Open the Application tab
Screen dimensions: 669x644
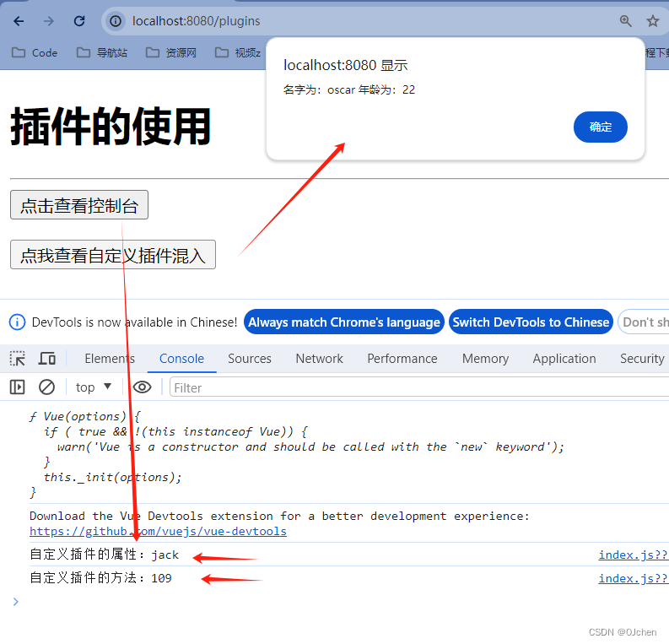(564, 359)
